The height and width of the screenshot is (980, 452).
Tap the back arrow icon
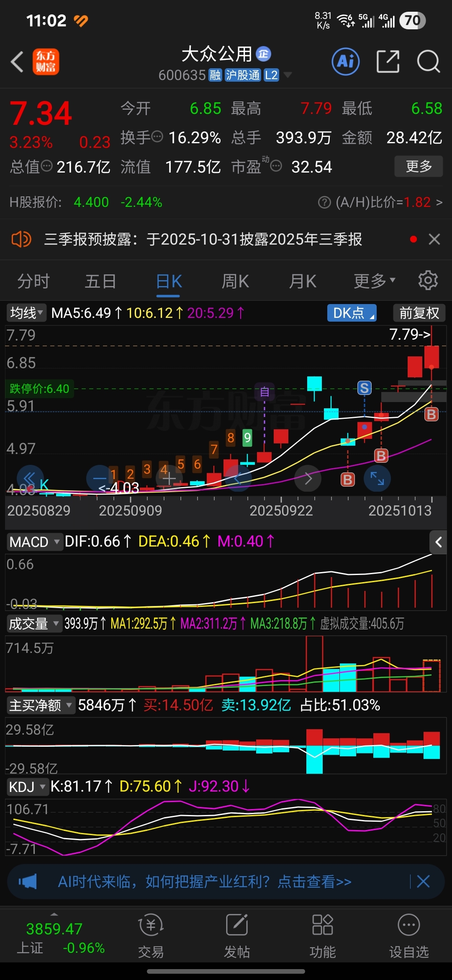pos(17,62)
